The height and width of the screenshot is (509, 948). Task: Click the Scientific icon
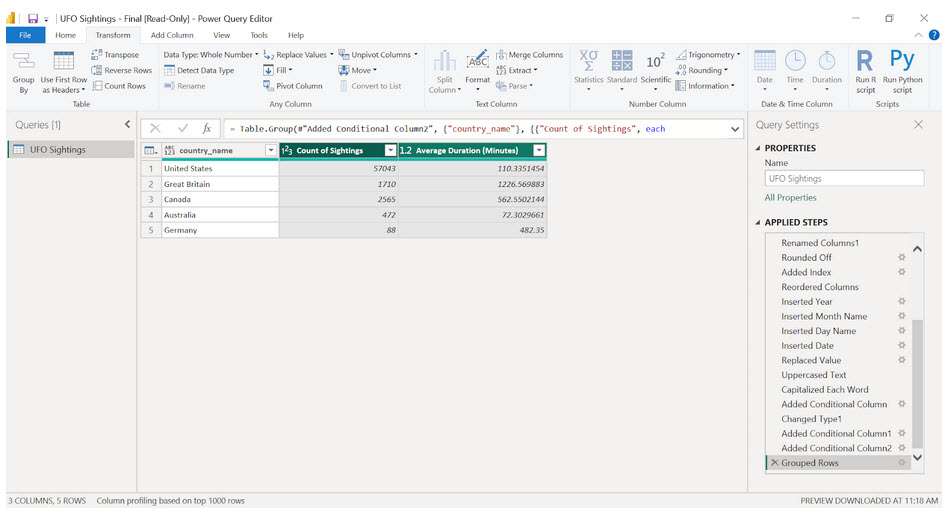pos(655,61)
